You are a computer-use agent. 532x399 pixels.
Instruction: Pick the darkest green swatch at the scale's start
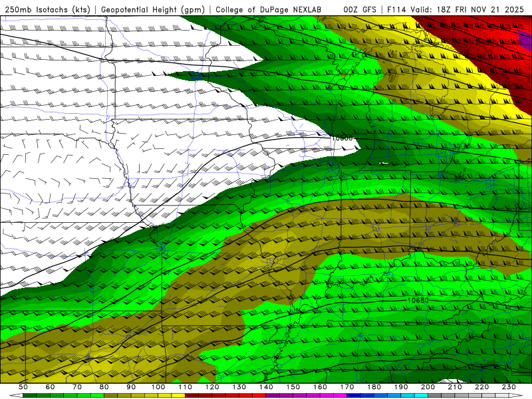pos(30,395)
